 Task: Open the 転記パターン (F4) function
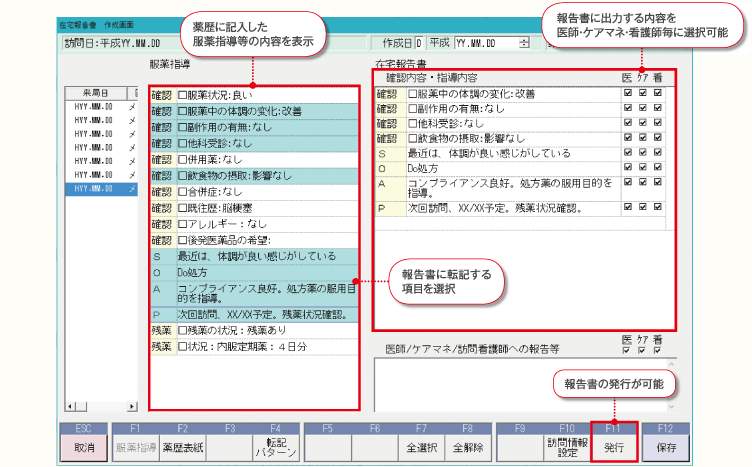(x=275, y=448)
